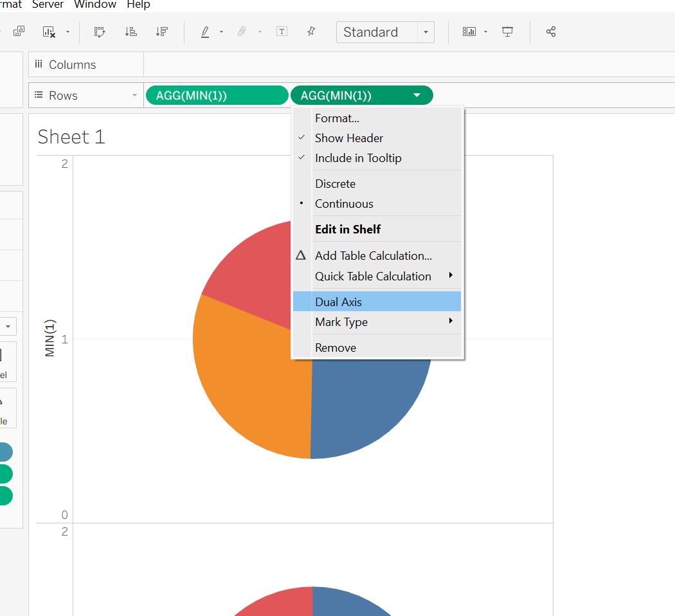The image size is (675, 616).
Task: Open the Window menu
Action: pos(95,5)
